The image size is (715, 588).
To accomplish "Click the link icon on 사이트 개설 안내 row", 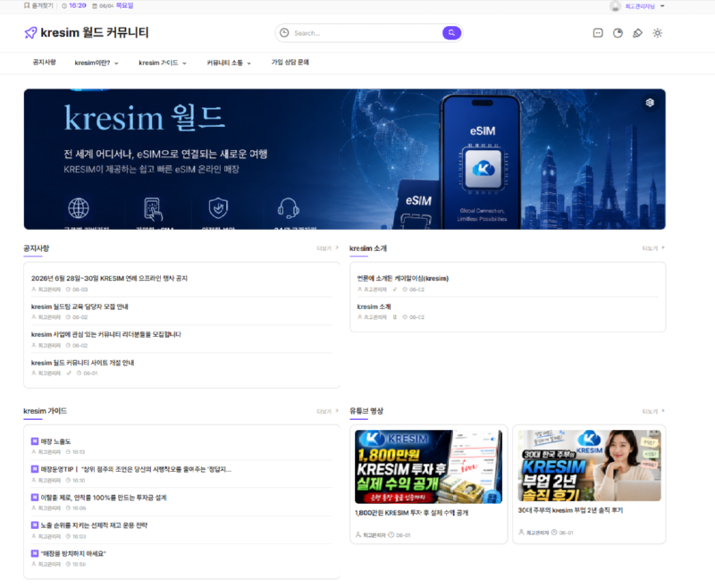I will (x=69, y=373).
